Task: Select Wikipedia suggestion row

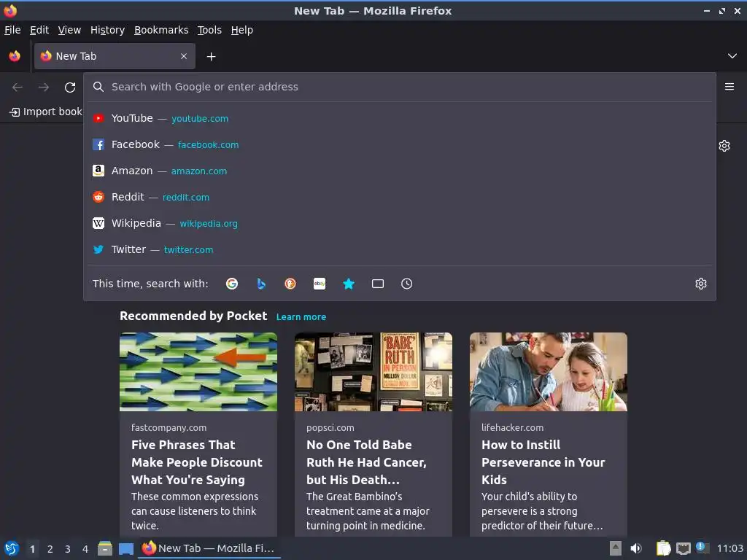Action: 400,223
